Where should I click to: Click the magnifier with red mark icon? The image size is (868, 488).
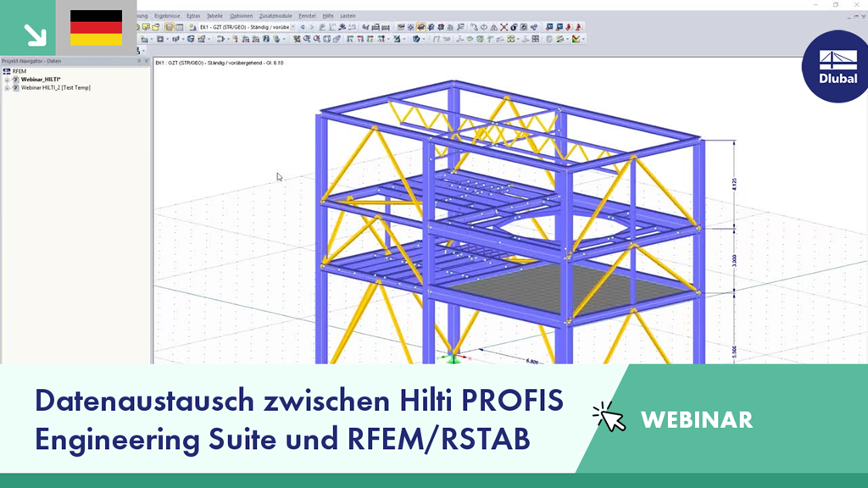click(317, 39)
